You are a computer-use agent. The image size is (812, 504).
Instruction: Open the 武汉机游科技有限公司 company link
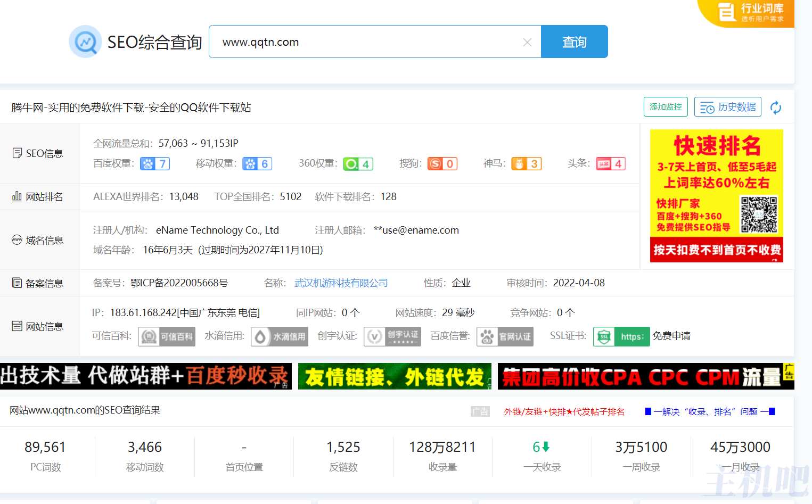tap(341, 283)
